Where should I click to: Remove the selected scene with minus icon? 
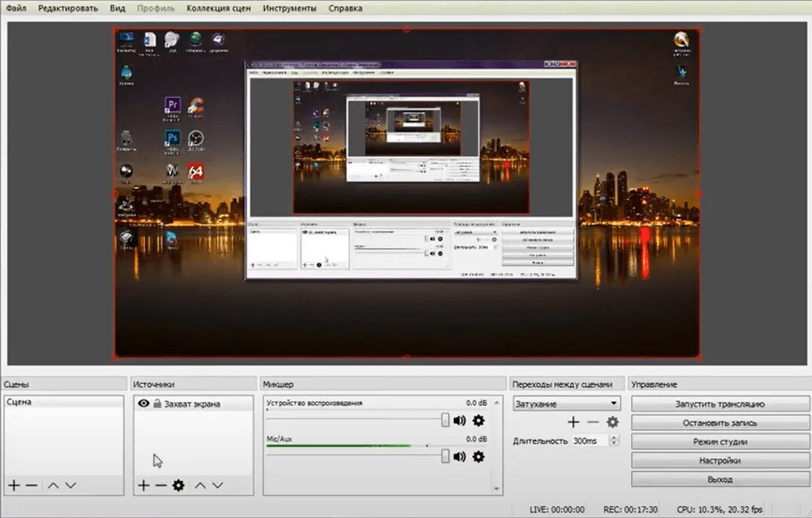tap(32, 486)
